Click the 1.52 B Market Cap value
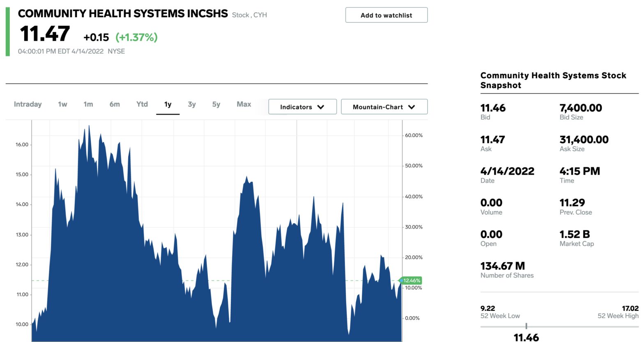Image resolution: width=644 pixels, height=342 pixels. pos(575,235)
